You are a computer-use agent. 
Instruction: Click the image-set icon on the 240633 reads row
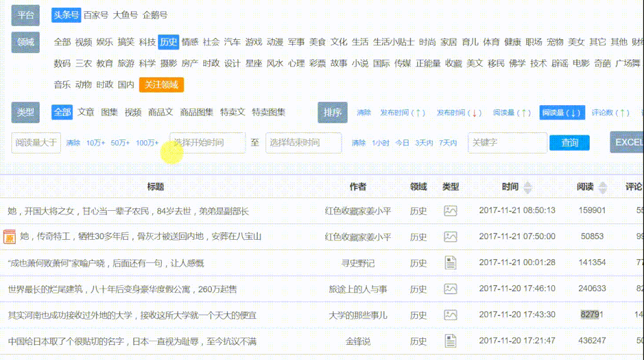(450, 289)
